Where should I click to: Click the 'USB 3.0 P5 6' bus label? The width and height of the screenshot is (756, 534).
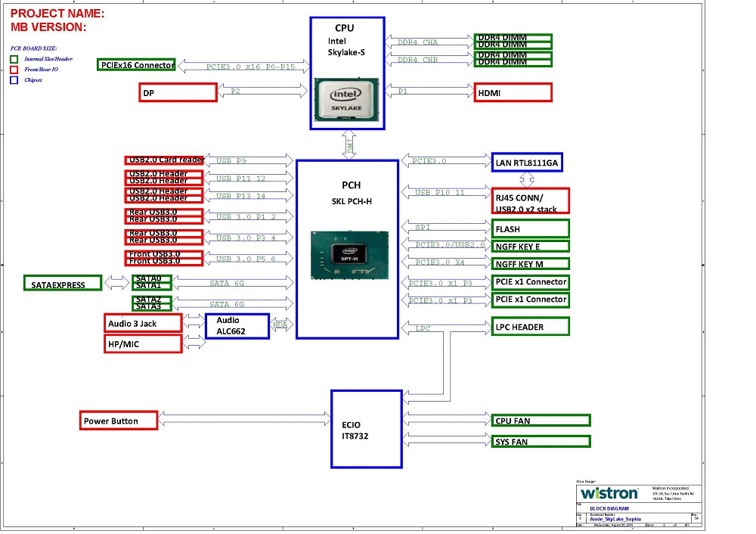tap(246, 259)
